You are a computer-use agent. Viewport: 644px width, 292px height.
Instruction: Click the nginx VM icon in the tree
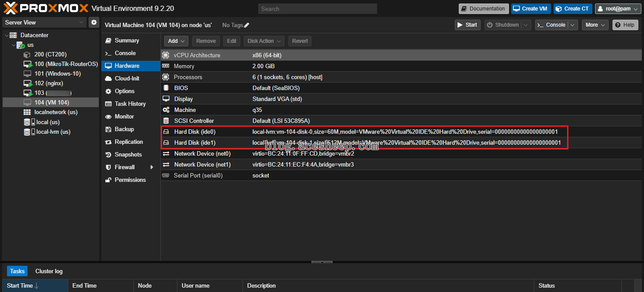pyautogui.click(x=28, y=83)
